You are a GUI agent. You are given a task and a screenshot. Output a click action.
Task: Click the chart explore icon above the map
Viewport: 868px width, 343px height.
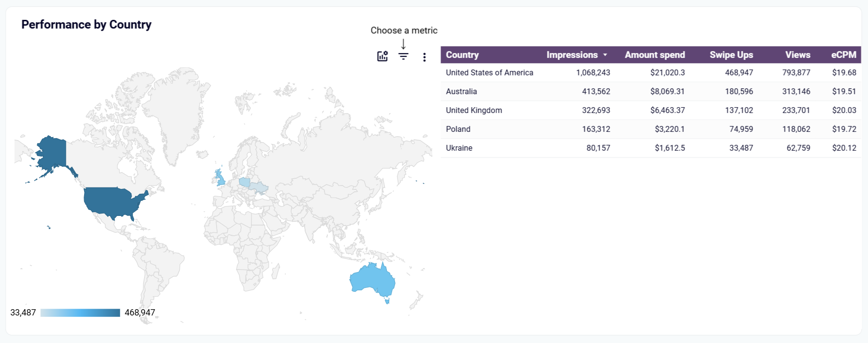383,56
